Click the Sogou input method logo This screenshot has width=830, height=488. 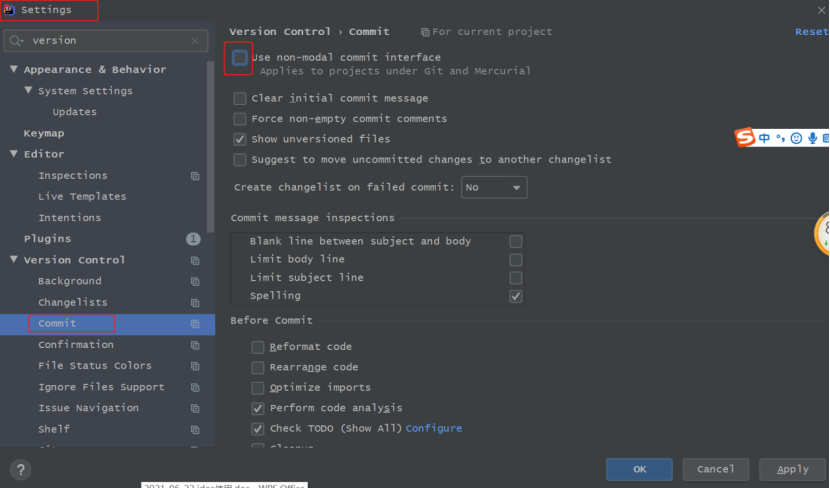(x=745, y=138)
